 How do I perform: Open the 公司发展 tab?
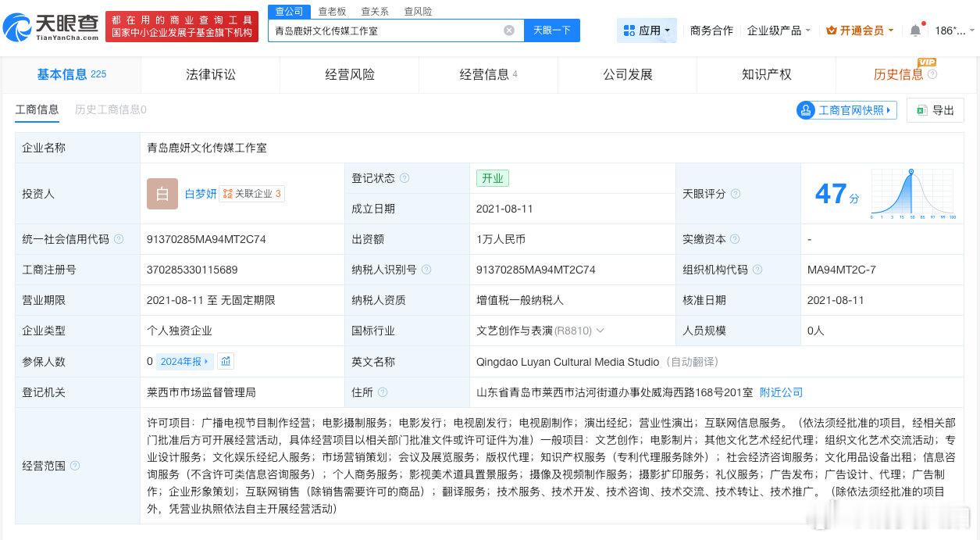point(628,74)
